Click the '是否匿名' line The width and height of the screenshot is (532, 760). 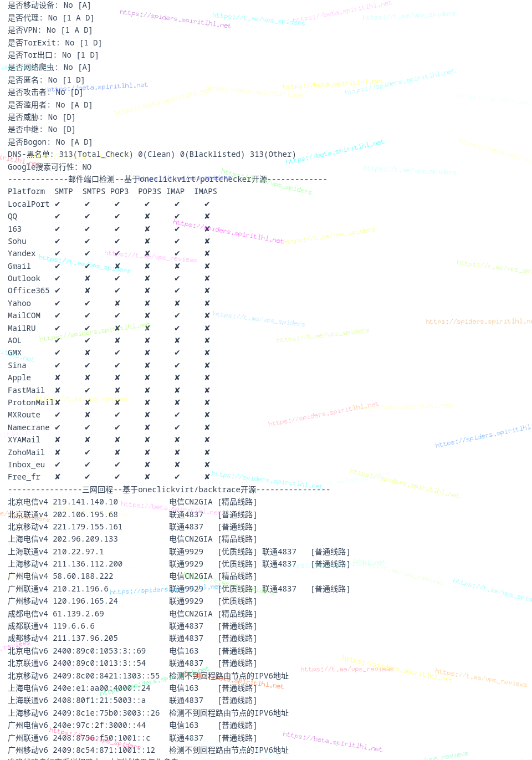46,80
